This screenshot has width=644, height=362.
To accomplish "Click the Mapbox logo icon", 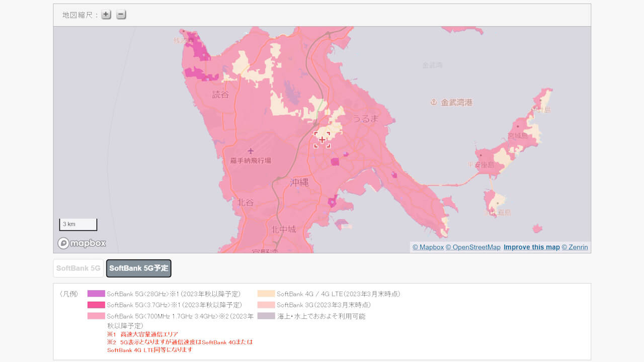I will (63, 243).
